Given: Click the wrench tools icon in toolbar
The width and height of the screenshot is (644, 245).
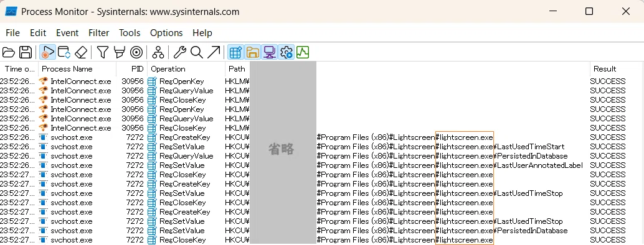Looking at the screenshot, I should [179, 52].
